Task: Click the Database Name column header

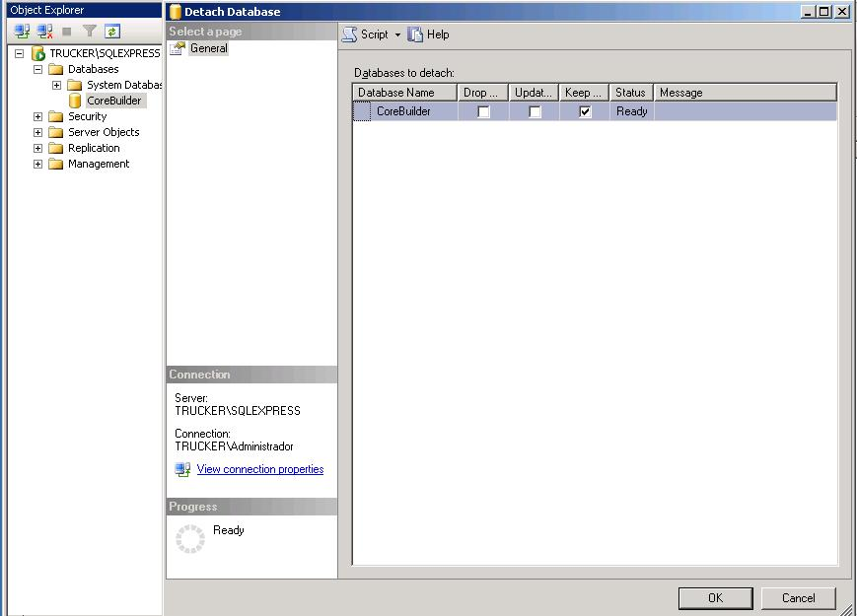Action: (x=405, y=93)
